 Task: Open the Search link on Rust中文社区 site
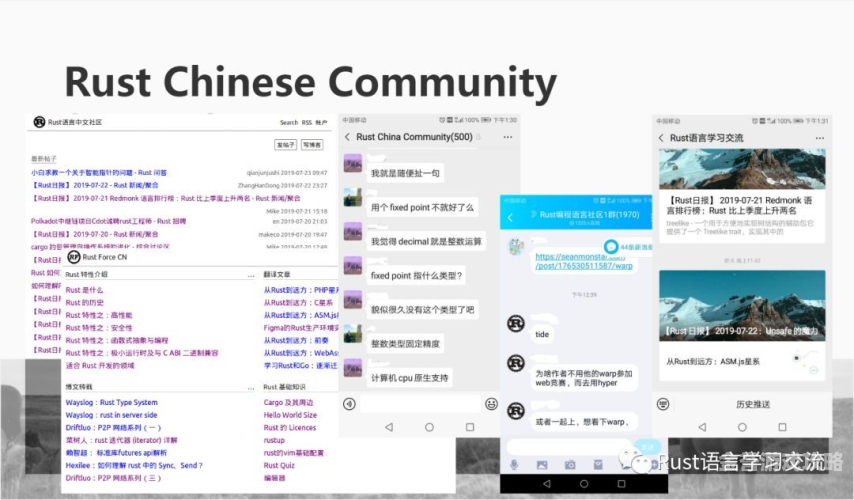point(289,123)
